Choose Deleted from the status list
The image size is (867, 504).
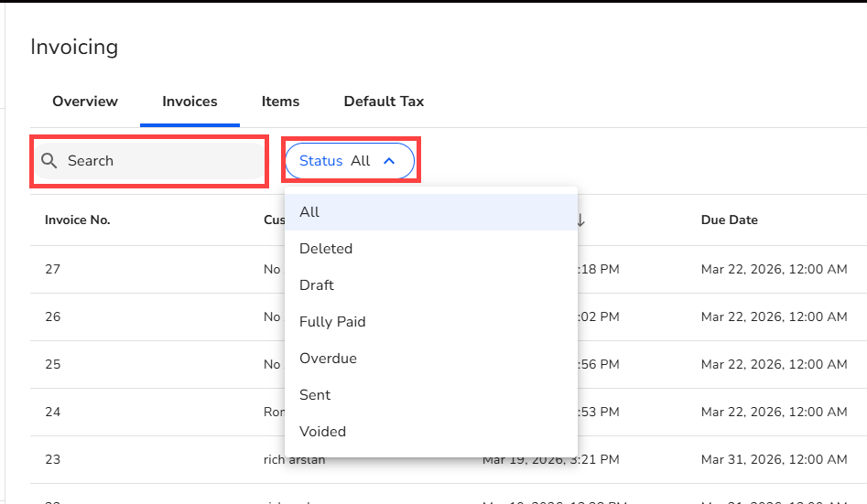326,248
